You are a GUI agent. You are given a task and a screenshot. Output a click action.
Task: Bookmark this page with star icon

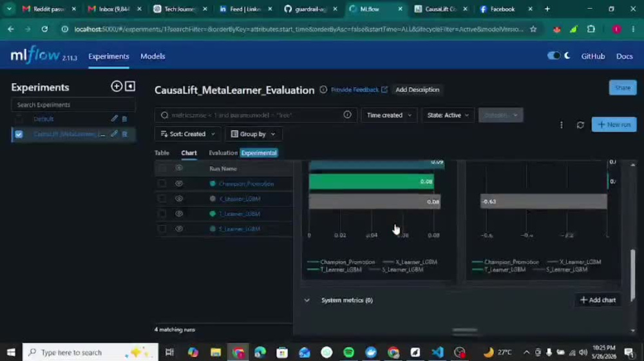click(x=533, y=29)
